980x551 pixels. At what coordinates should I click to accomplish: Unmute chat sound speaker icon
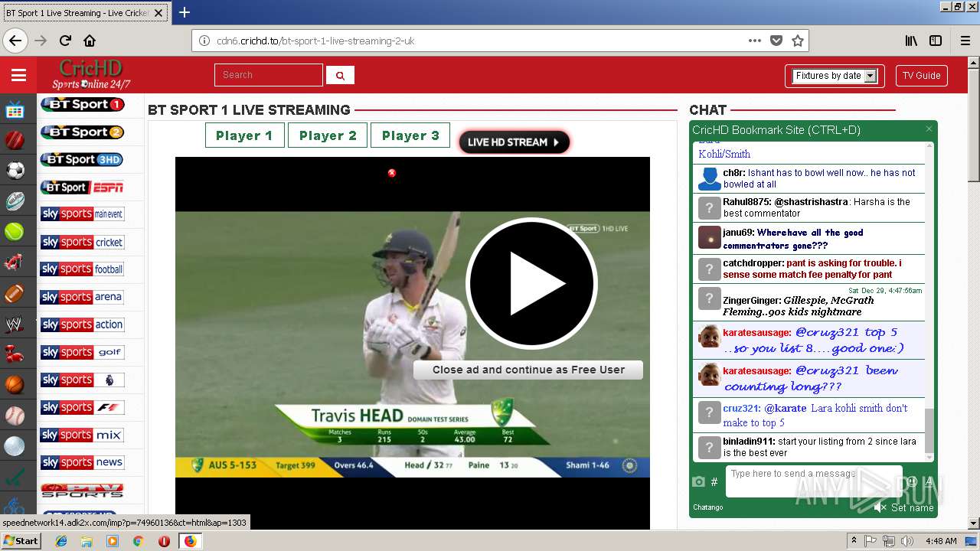[x=880, y=507]
